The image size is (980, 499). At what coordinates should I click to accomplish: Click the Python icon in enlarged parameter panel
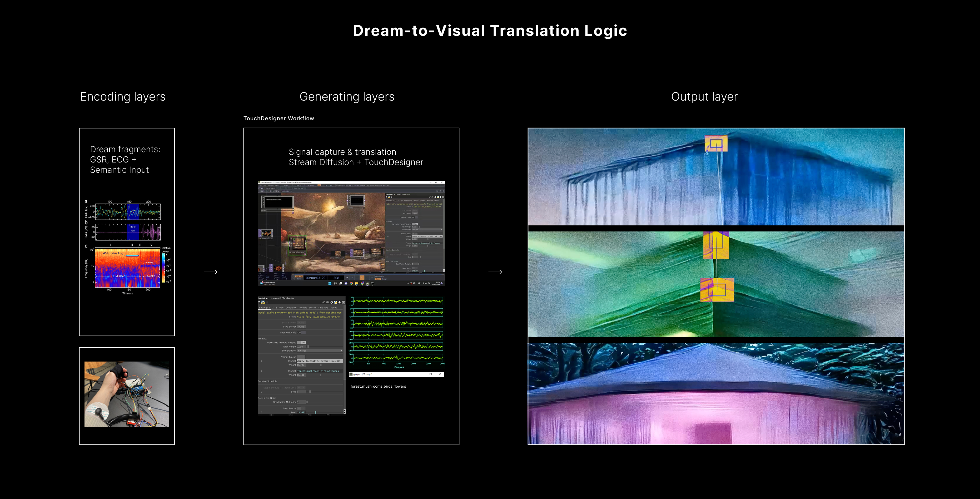pos(336,303)
